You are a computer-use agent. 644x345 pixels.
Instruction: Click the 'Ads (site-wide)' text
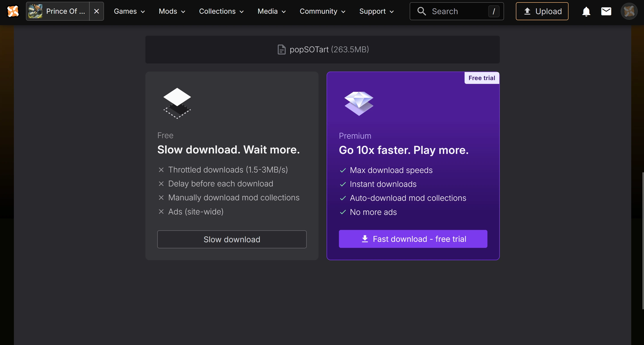coord(196,212)
